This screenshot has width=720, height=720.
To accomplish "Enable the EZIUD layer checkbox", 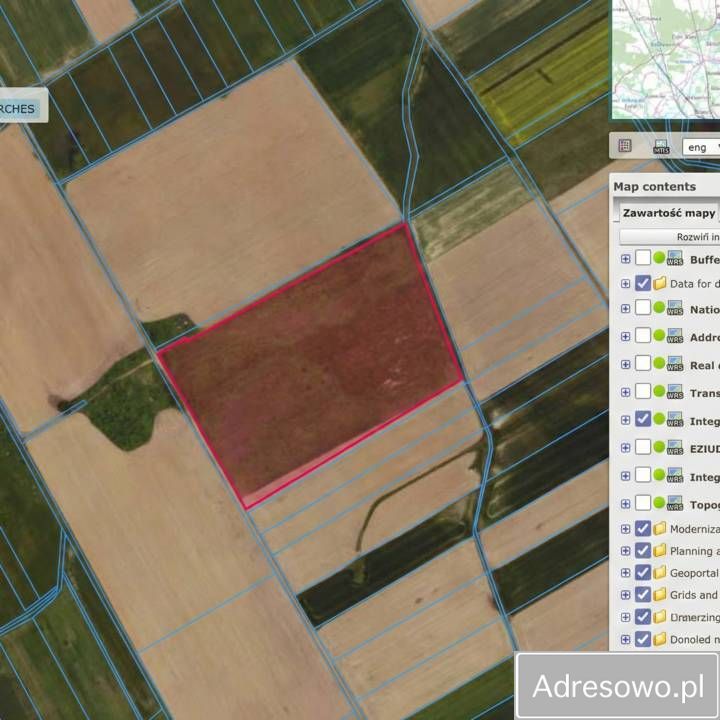I will point(643,447).
